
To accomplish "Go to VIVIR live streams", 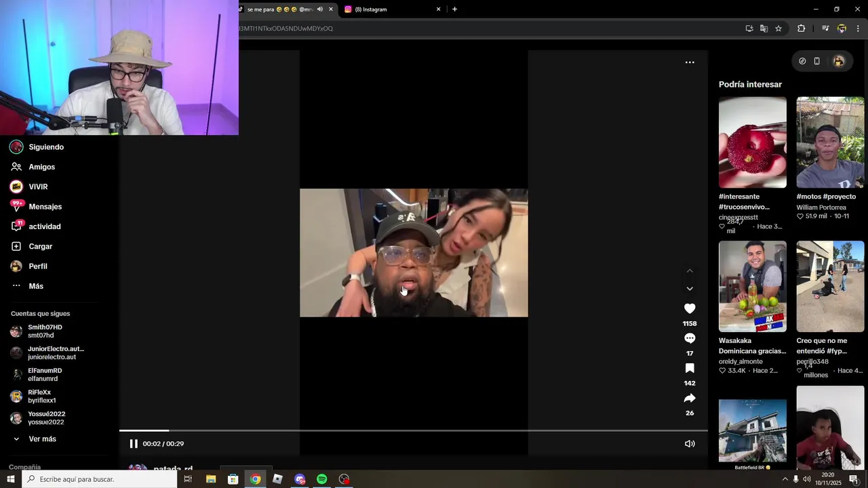I will click(x=29, y=186).
